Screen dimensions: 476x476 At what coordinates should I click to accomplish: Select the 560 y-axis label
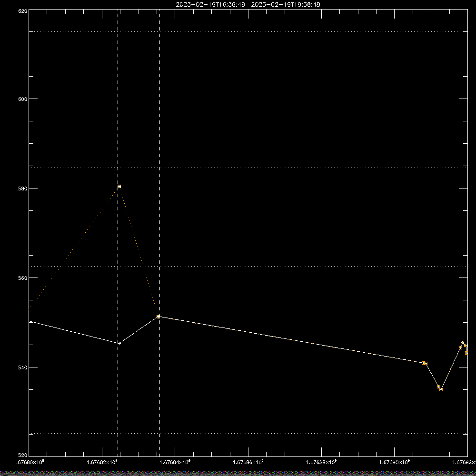coord(22,278)
